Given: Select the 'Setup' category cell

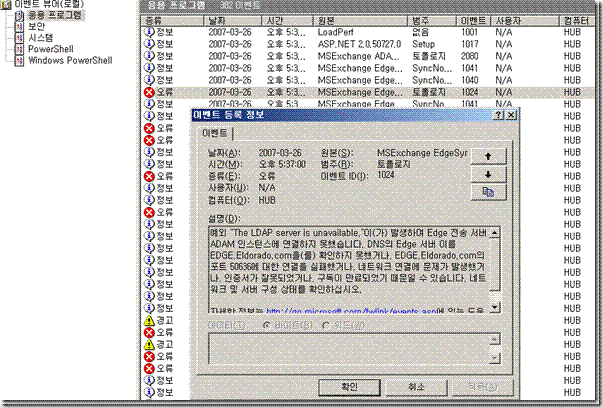Looking at the screenshot, I should coord(423,44).
